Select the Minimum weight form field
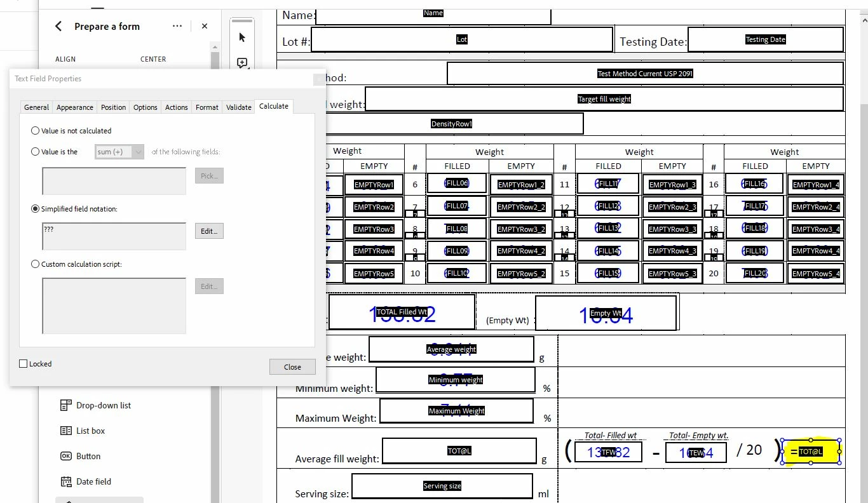Image resolution: width=868 pixels, height=503 pixels. point(456,380)
